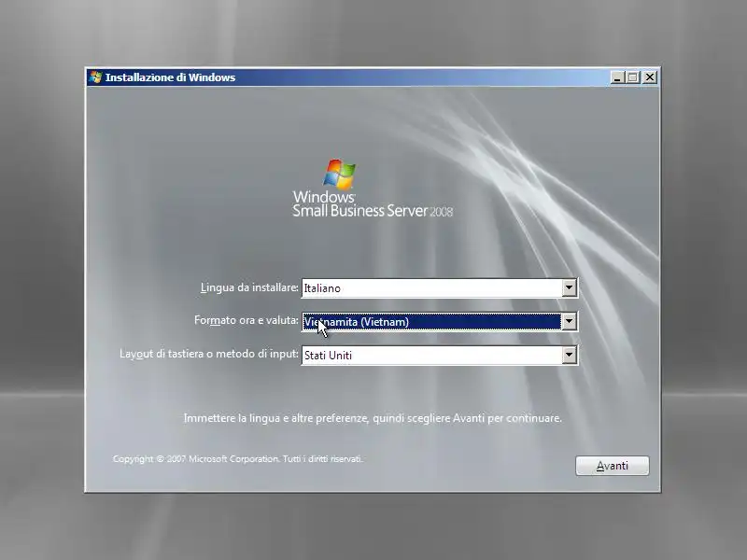
Task: Click the Vietnamita (Vietnam) combo box field
Action: coord(440,322)
